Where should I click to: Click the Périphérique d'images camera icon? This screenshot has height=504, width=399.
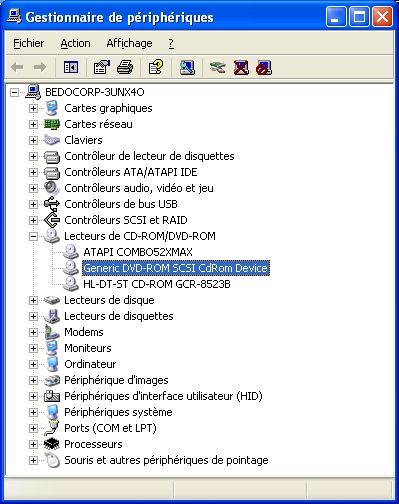click(52, 380)
